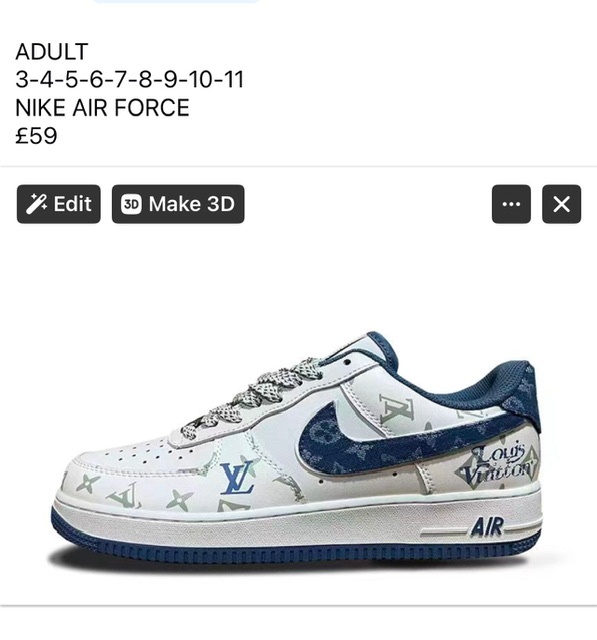Click the AIR lettering on the midsole
The height and width of the screenshot is (640, 597).
[487, 527]
